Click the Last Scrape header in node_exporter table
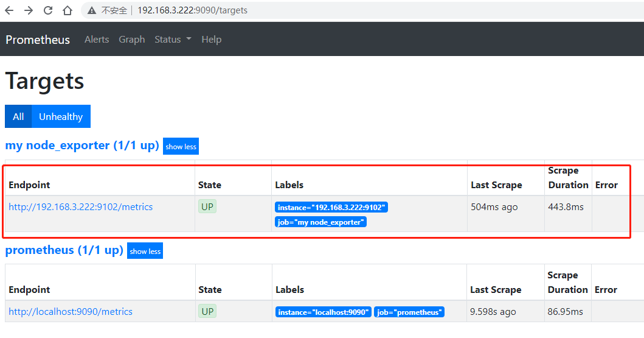This screenshot has height=338, width=644. point(496,185)
